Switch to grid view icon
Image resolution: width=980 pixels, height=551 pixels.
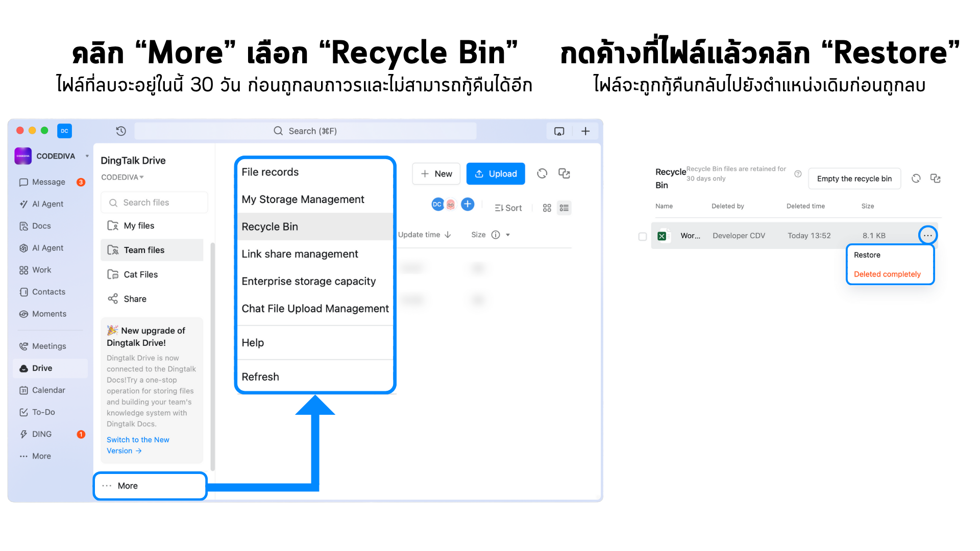[547, 208]
